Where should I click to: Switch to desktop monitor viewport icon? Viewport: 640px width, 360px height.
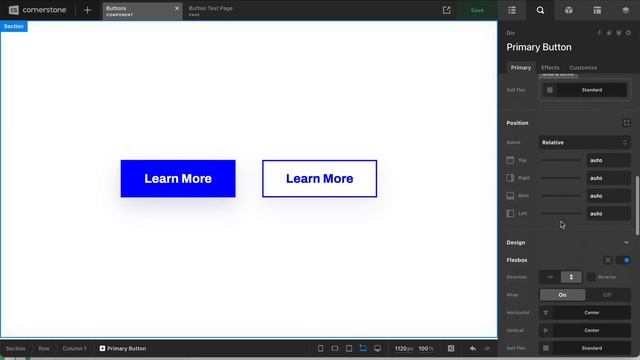378,349
